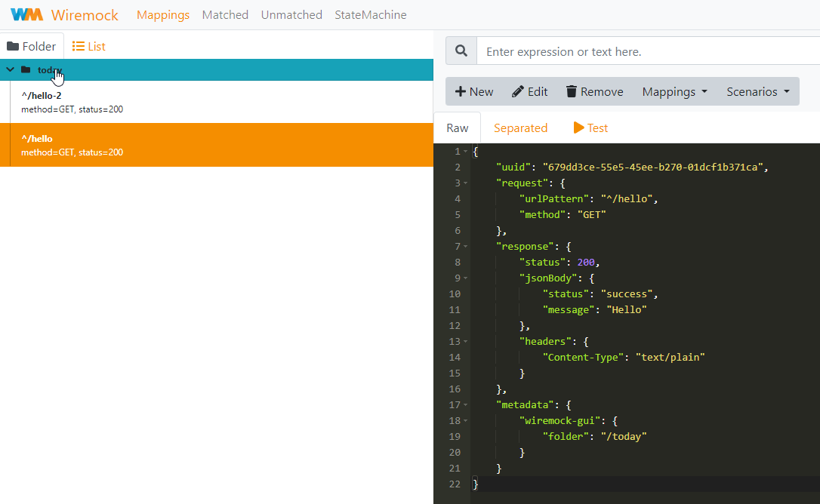Fold the metadata block in editor
This screenshot has width=820, height=504.
pyautogui.click(x=466, y=405)
